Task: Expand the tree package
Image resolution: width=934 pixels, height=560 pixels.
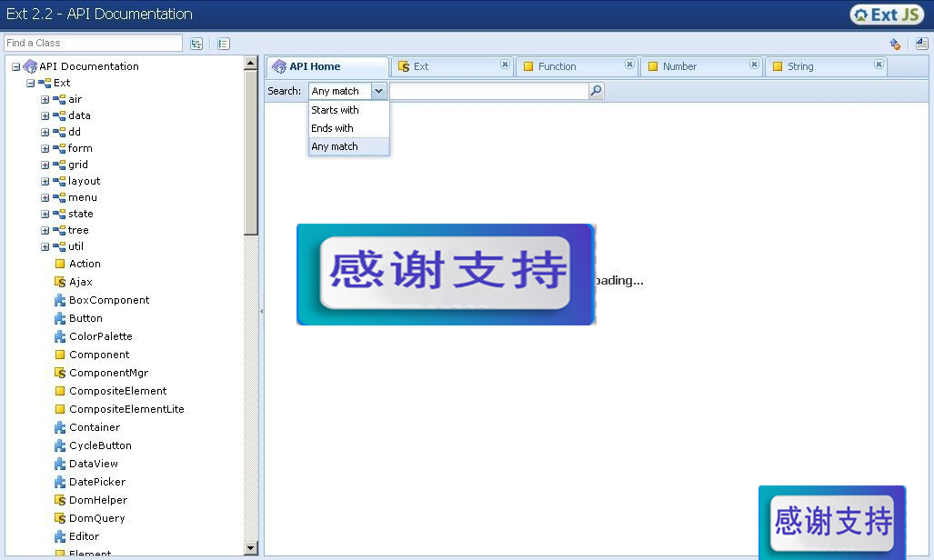Action: click(x=45, y=231)
